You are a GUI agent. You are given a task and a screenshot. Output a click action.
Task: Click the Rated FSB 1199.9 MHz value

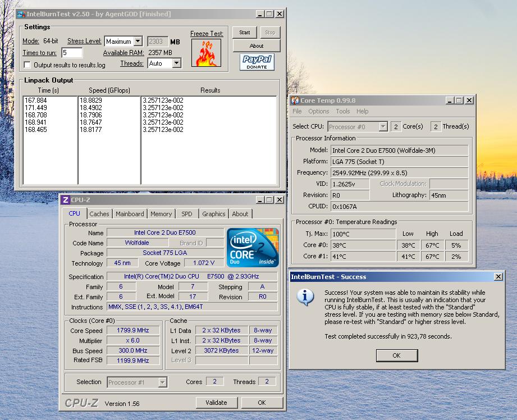click(x=133, y=360)
